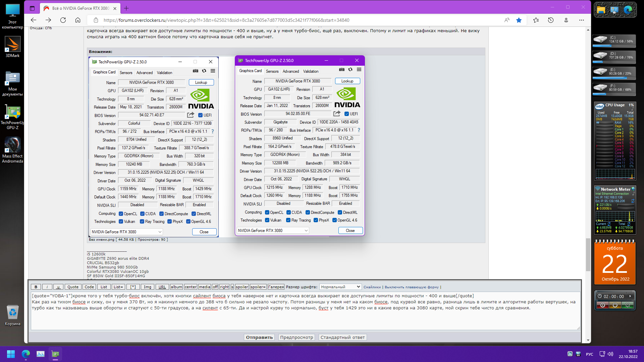Toggle UEFI checkbox in Colorful GPU-Z window
644x362 pixels.
click(x=200, y=115)
